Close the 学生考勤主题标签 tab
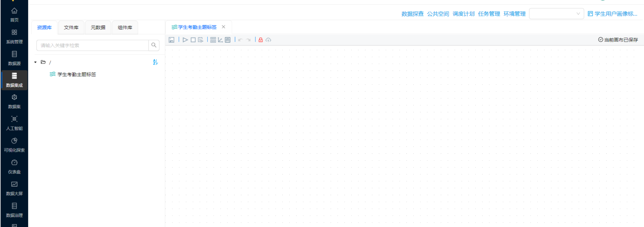Screen dimensions: 644x227 [224, 27]
